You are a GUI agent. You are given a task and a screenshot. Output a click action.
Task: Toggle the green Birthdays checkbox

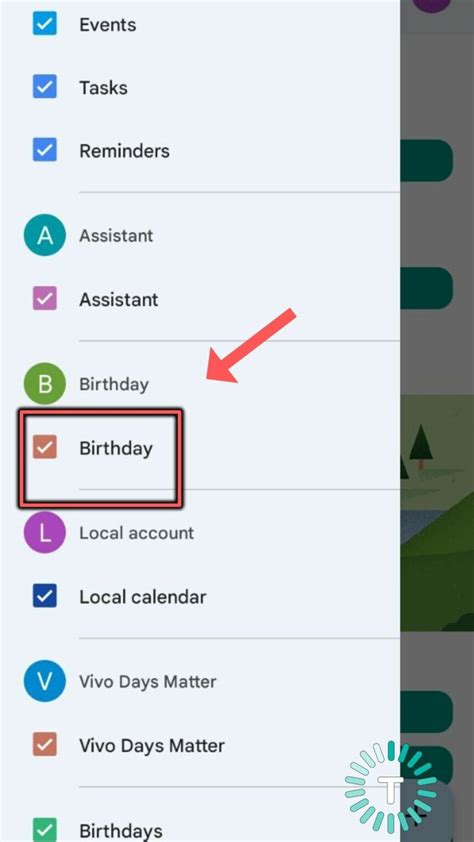45,830
